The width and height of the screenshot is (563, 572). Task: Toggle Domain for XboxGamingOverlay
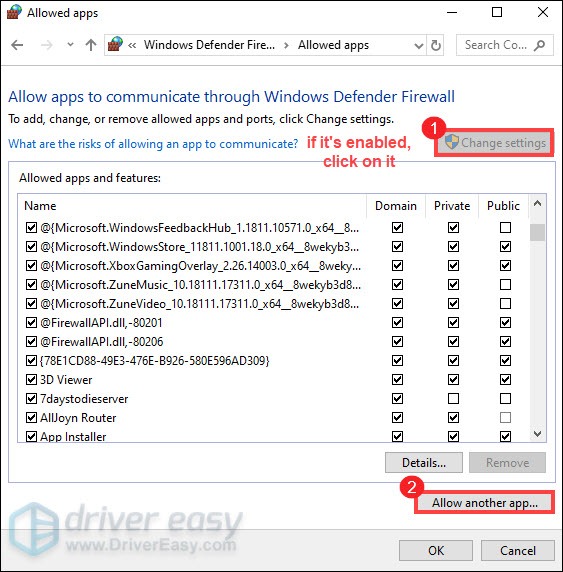[x=397, y=266]
